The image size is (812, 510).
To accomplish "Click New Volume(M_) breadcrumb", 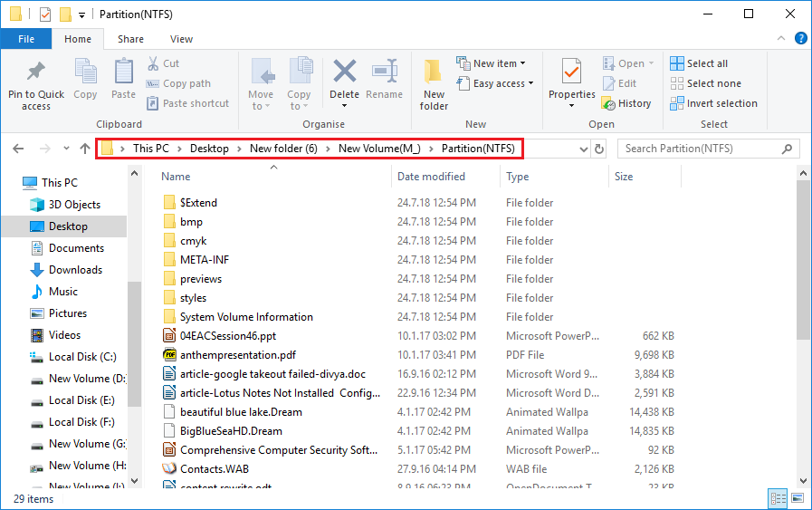I will click(x=379, y=149).
